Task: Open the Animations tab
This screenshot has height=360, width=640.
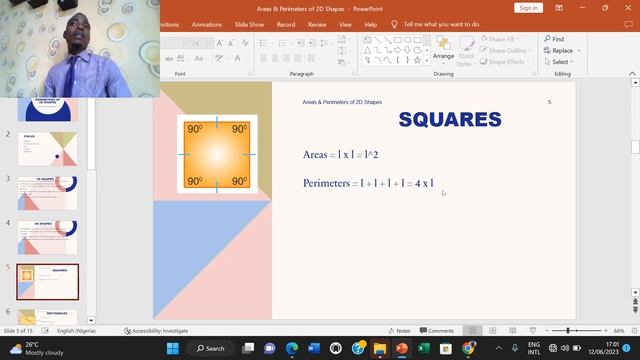Action: [207, 24]
